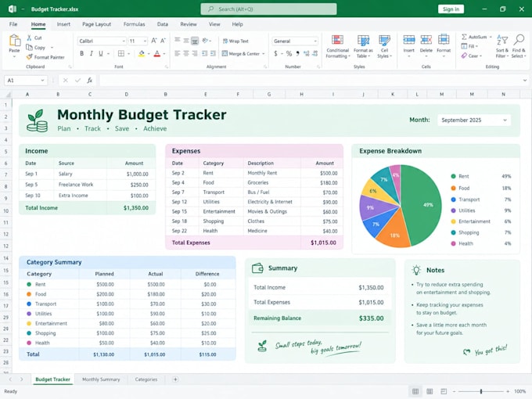Apply the red font color A
The height and width of the screenshot is (399, 532).
point(156,54)
